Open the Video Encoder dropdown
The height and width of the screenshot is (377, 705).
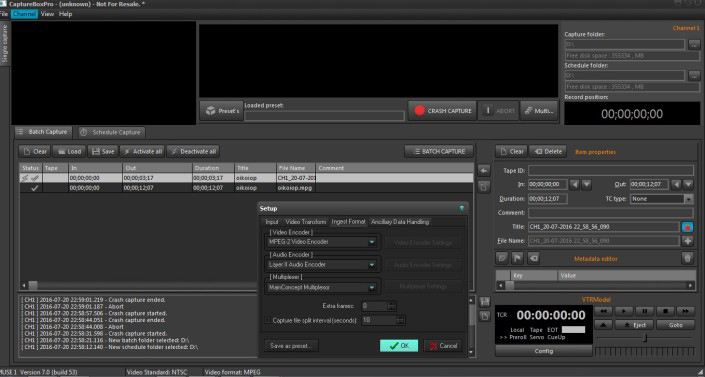[372, 242]
